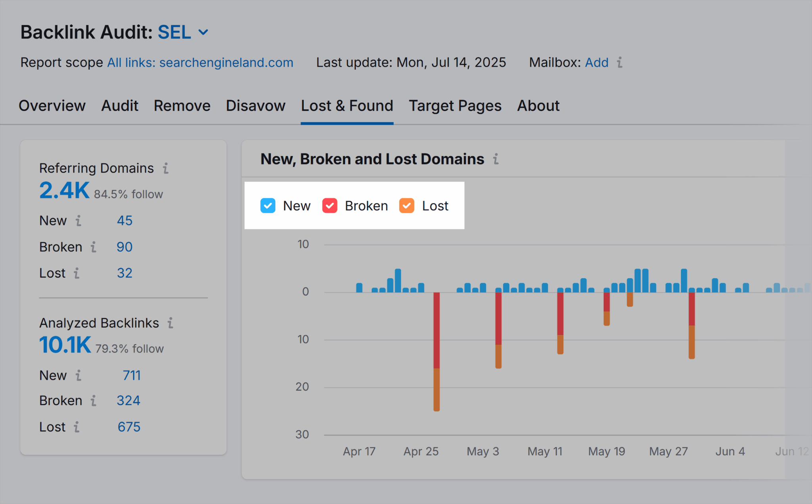Click info icon next to chart title
The image size is (812, 504).
point(496,159)
